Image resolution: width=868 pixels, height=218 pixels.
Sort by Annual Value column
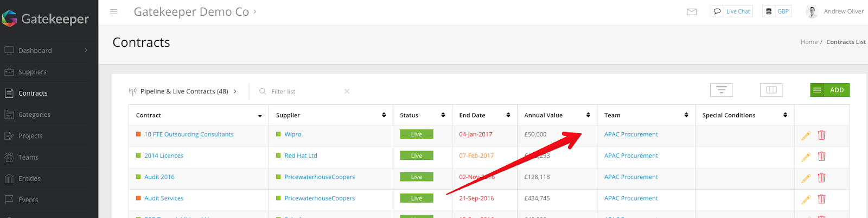click(557, 115)
